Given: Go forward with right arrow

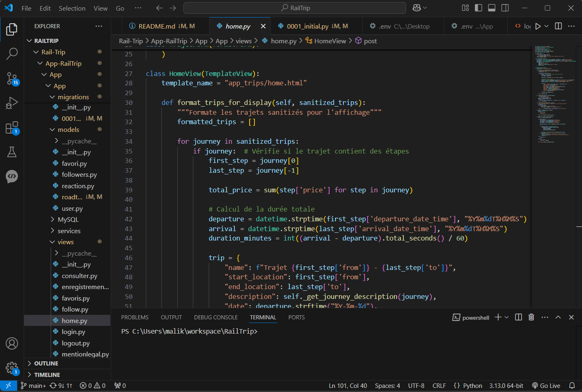Looking at the screenshot, I should tap(173, 8).
